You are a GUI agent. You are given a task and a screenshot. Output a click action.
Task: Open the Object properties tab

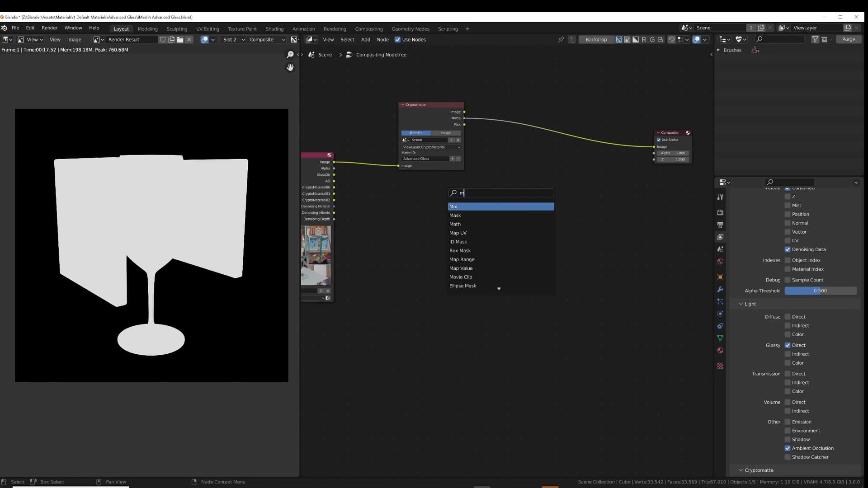[720, 277]
